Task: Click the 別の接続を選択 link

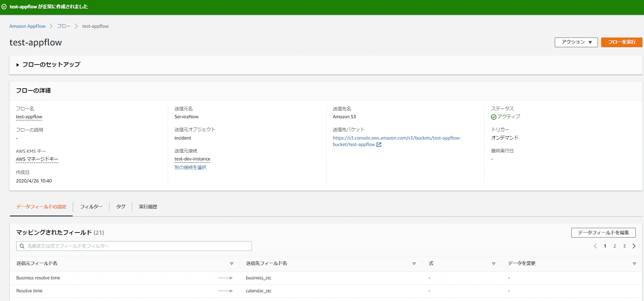Action: point(190,167)
